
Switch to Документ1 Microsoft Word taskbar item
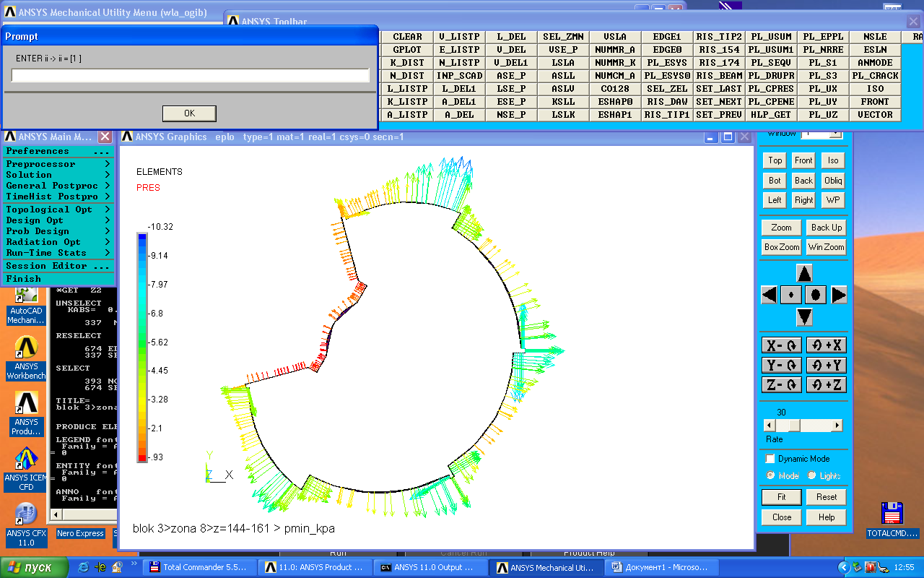pos(662,567)
